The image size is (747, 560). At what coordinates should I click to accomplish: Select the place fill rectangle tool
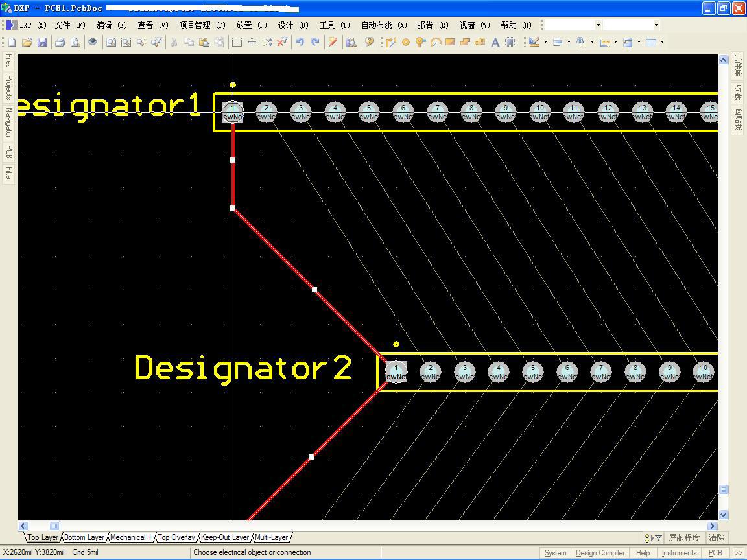450,42
